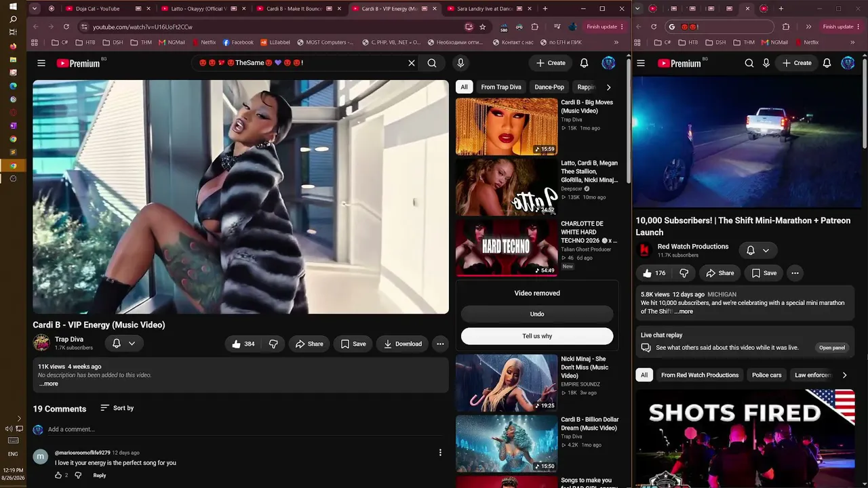Reload the page in left browser window
Screen dimensions: 868x488
coord(66,26)
